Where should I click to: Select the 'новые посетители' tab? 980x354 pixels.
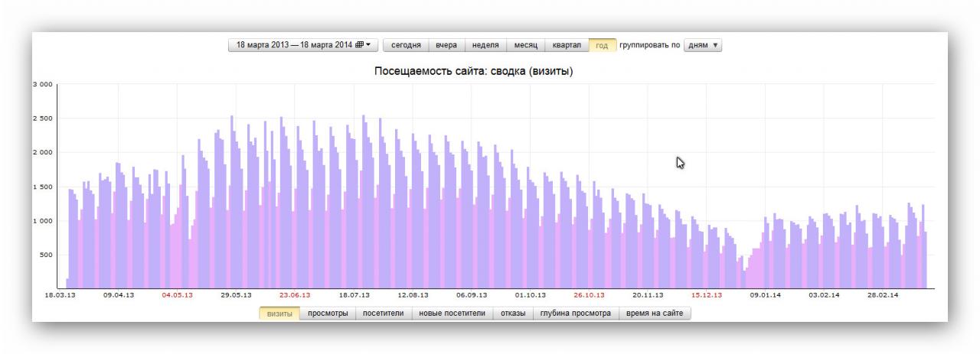click(452, 313)
